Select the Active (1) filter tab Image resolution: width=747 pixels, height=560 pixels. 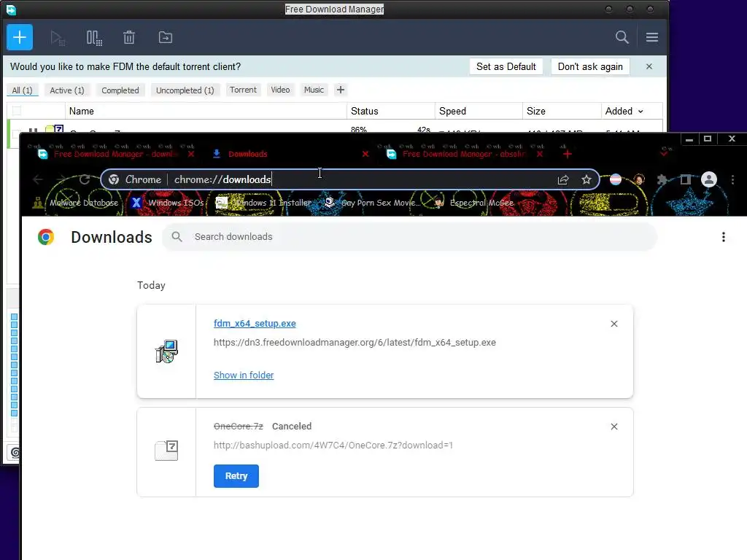coord(67,90)
